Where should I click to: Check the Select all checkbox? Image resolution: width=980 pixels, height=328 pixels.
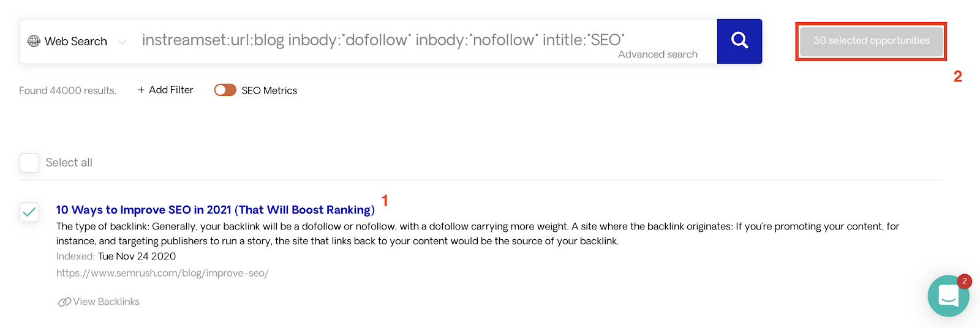point(29,163)
